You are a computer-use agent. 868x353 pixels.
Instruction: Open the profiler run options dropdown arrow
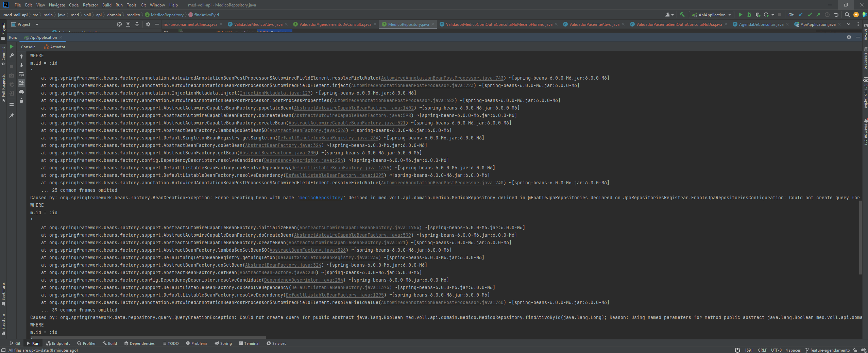pos(773,15)
